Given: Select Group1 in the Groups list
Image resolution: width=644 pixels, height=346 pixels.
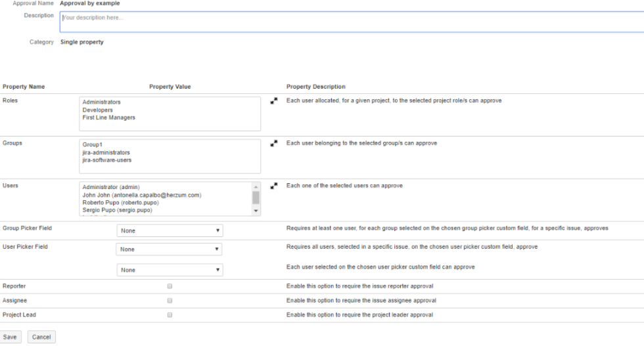Looking at the screenshot, I should point(92,144).
